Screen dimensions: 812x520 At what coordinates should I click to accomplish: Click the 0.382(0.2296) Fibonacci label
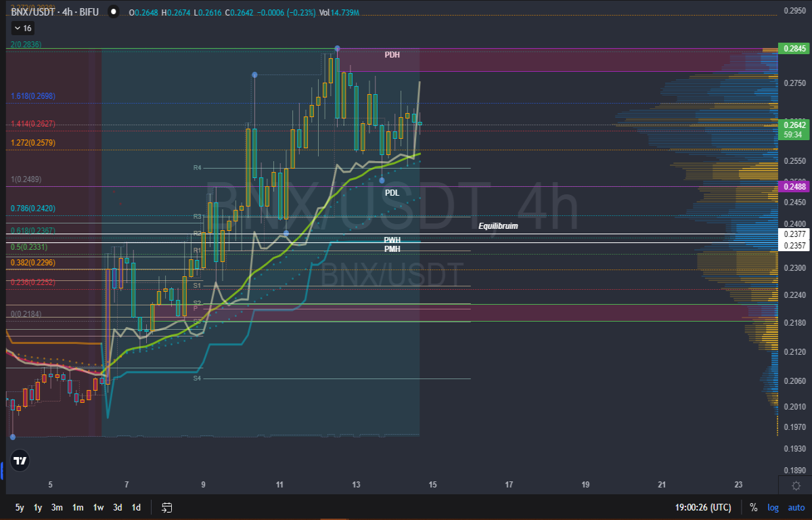point(32,263)
